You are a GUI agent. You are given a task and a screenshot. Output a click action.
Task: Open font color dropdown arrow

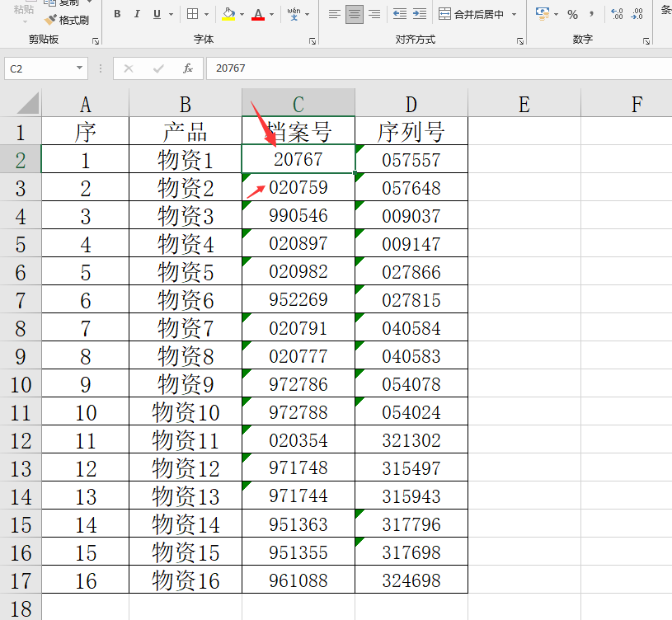pos(272,14)
